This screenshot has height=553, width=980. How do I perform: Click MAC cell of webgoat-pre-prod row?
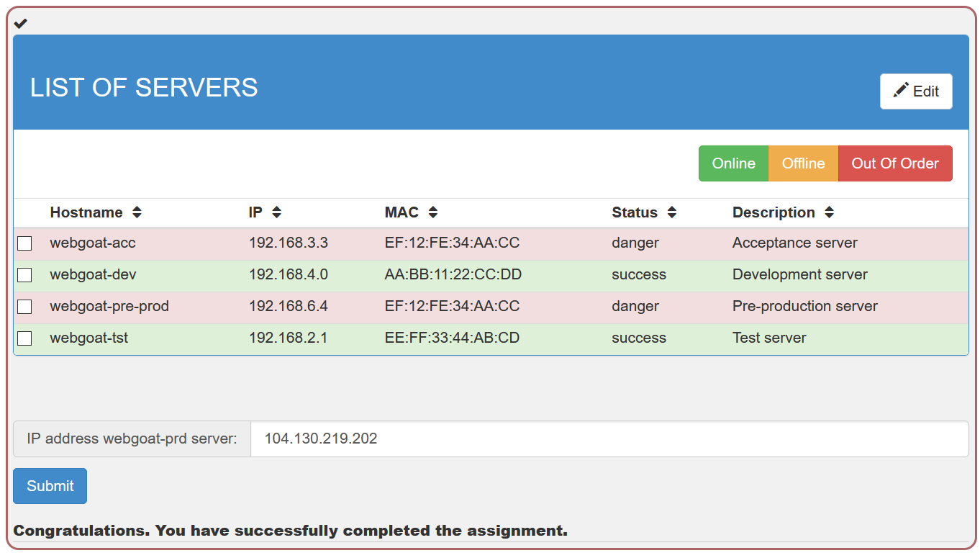pyautogui.click(x=452, y=306)
